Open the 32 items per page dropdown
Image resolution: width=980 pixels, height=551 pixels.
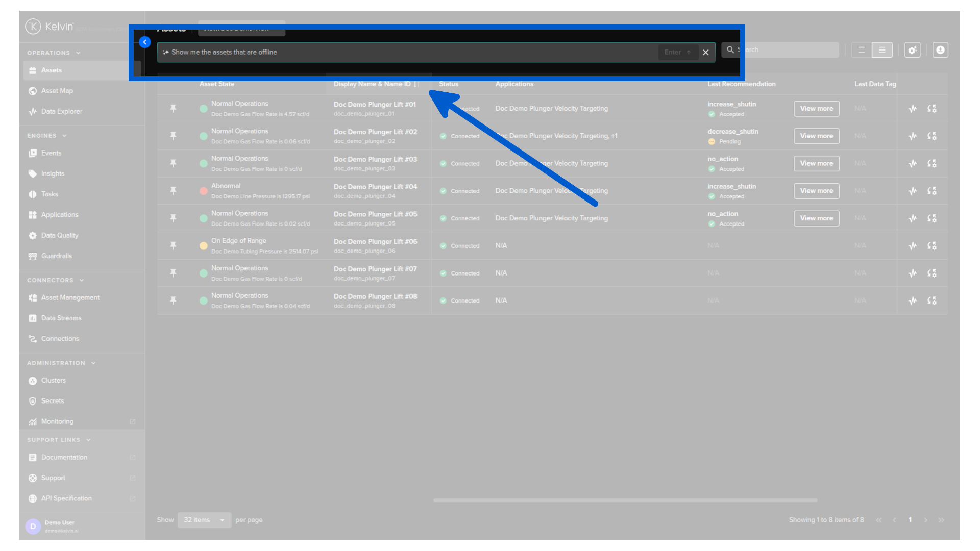tap(204, 520)
